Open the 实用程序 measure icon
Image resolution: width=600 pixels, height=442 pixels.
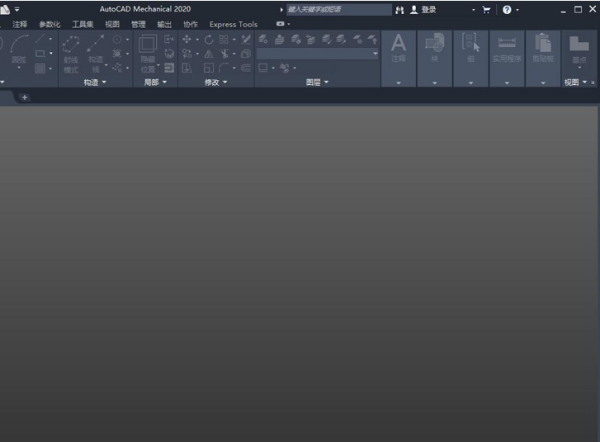pyautogui.click(x=507, y=44)
